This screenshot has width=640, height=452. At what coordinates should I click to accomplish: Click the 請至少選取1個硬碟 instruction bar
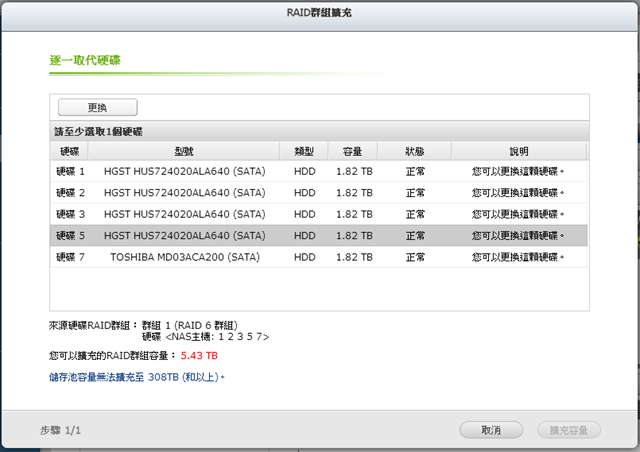[320, 132]
